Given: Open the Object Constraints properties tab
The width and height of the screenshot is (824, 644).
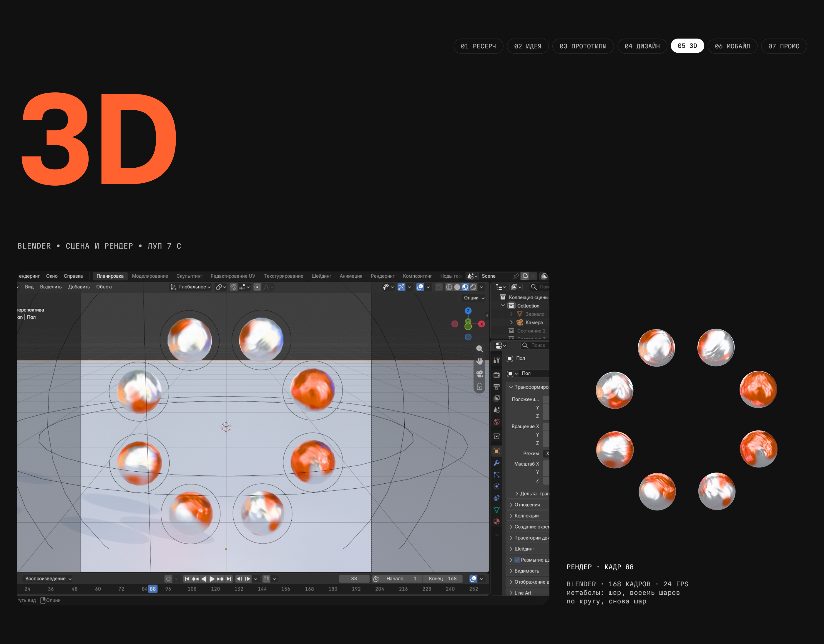Looking at the screenshot, I should click(496, 498).
